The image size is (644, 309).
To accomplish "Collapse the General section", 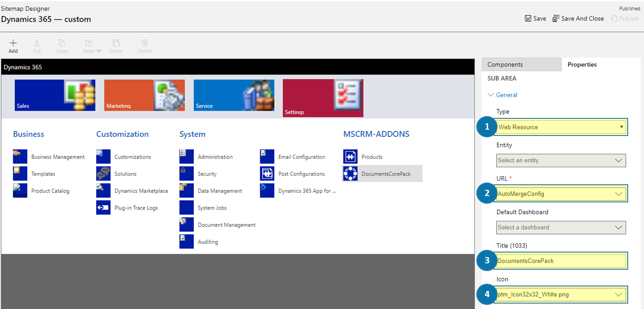I will [x=503, y=95].
